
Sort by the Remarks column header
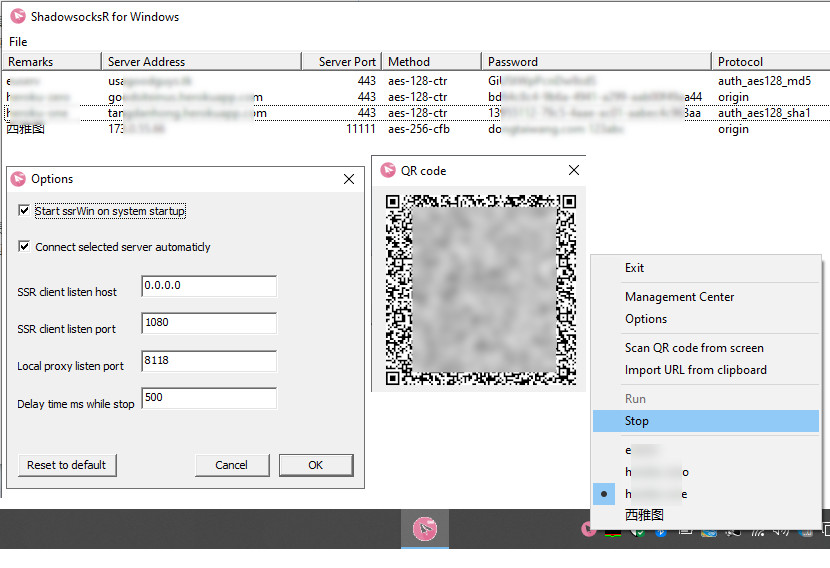52,62
